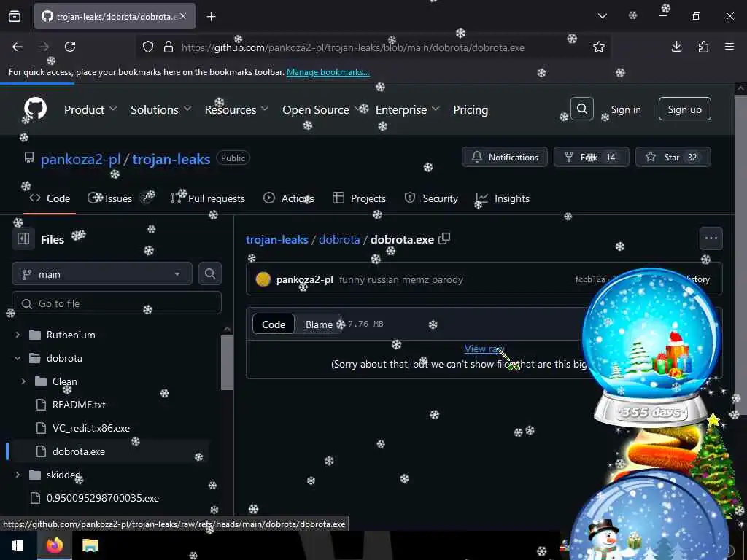Screen dimensions: 747x560
Task: Click the Sign in link
Action: coord(625,109)
